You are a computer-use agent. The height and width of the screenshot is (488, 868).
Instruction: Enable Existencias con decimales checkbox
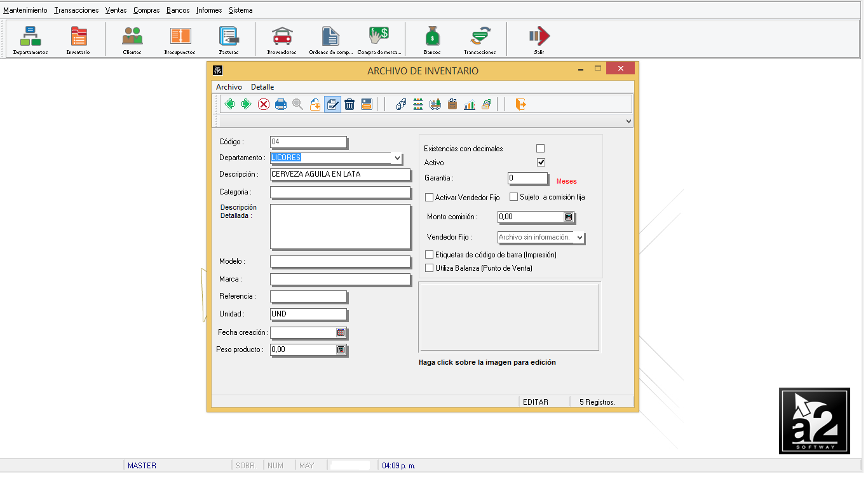pyautogui.click(x=541, y=149)
